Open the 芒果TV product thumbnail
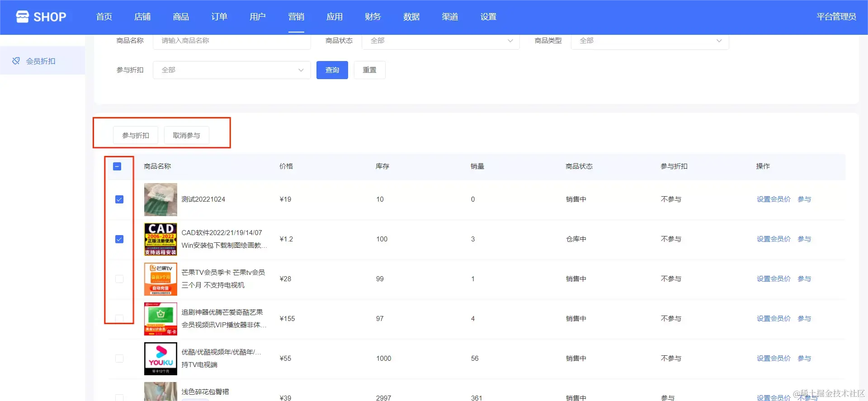 click(x=160, y=279)
